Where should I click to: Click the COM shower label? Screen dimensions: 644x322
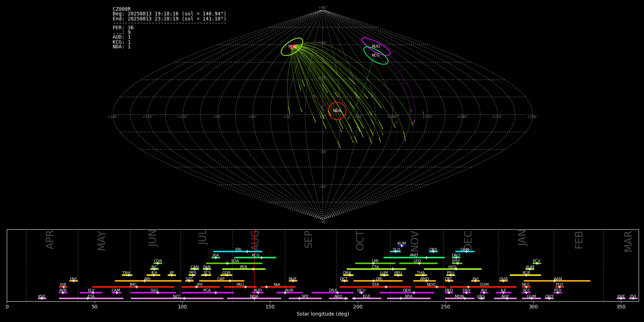point(484,285)
